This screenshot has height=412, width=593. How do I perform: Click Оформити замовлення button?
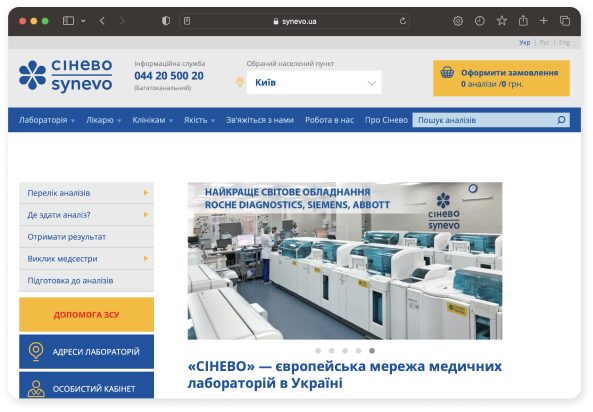coord(501,78)
